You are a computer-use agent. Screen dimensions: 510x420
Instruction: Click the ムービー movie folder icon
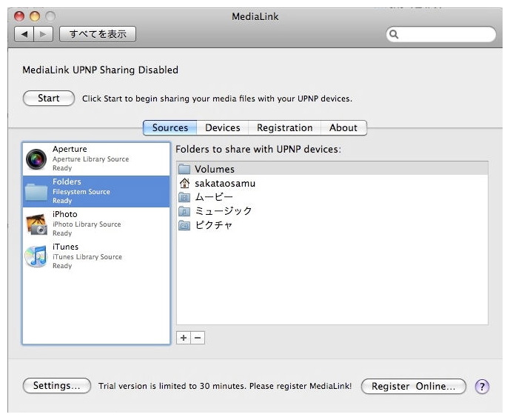tap(184, 197)
